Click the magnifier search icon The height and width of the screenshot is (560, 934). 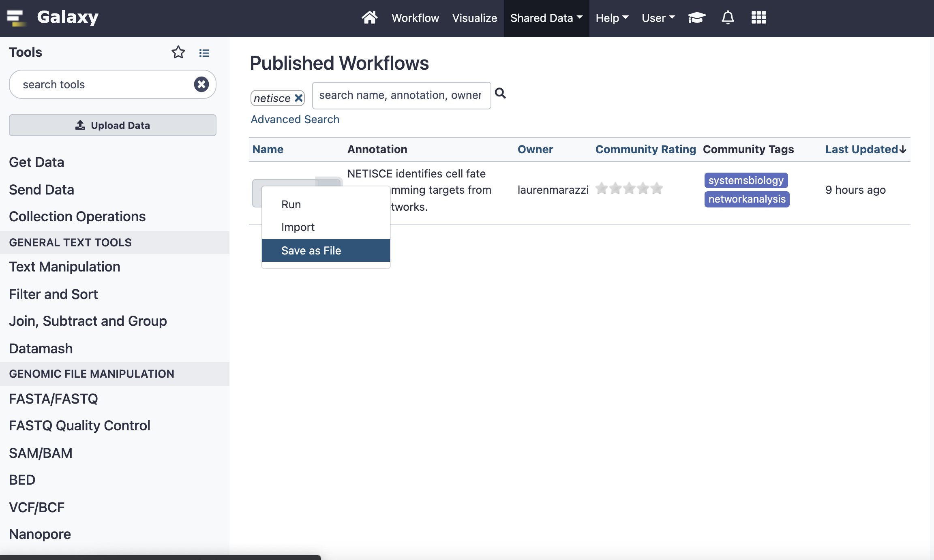[501, 94]
